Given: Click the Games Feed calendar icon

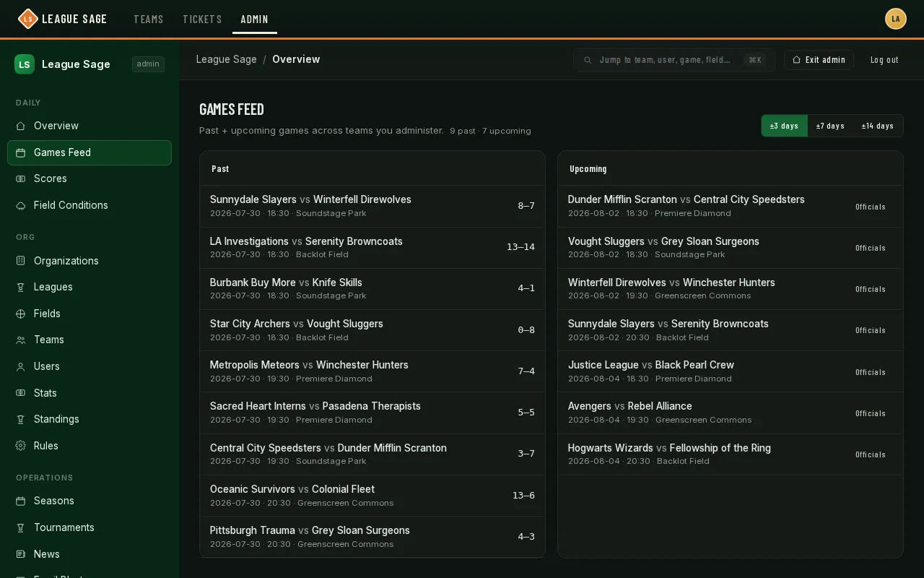Looking at the screenshot, I should [x=21, y=152].
